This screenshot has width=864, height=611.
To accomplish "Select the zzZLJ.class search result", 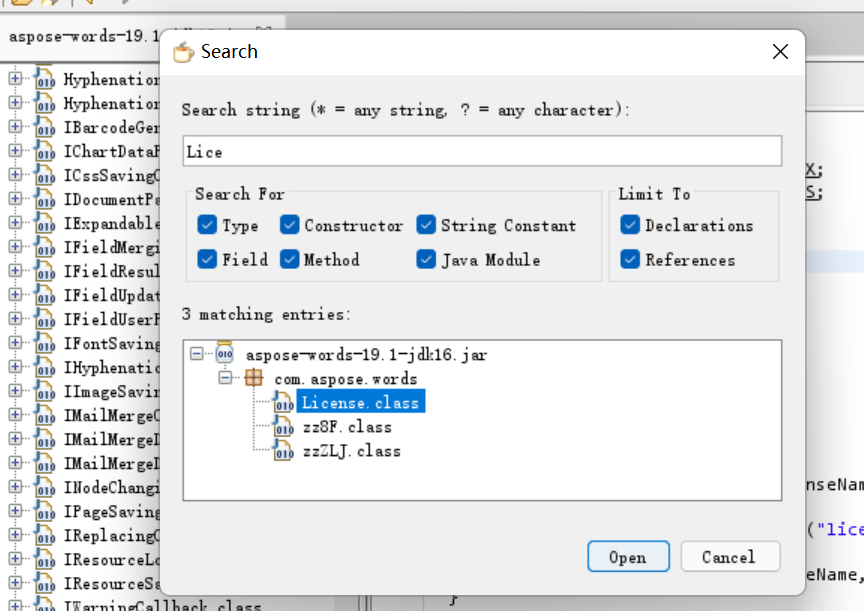I will click(x=352, y=451).
